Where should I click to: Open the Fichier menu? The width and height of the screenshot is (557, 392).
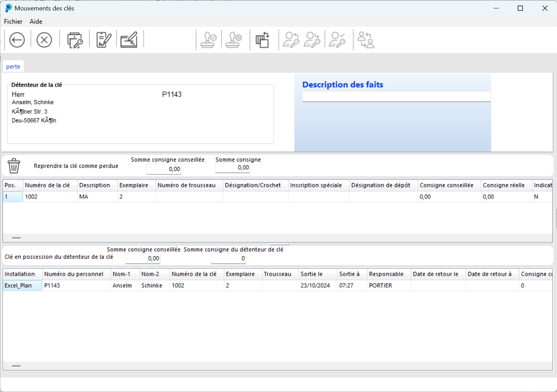click(x=13, y=22)
